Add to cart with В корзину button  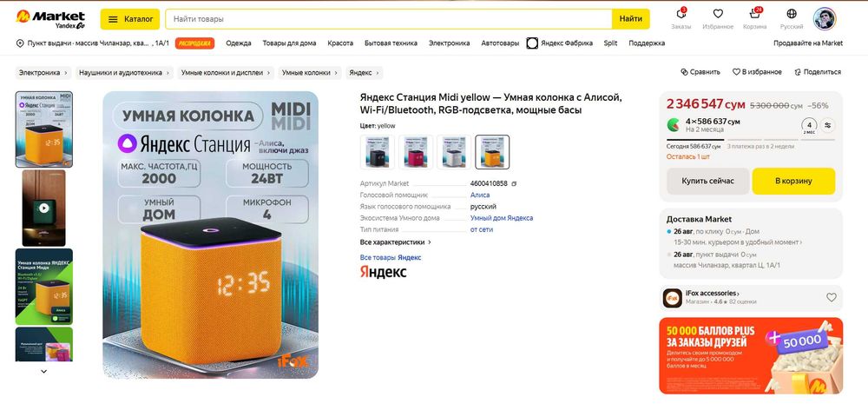(793, 181)
